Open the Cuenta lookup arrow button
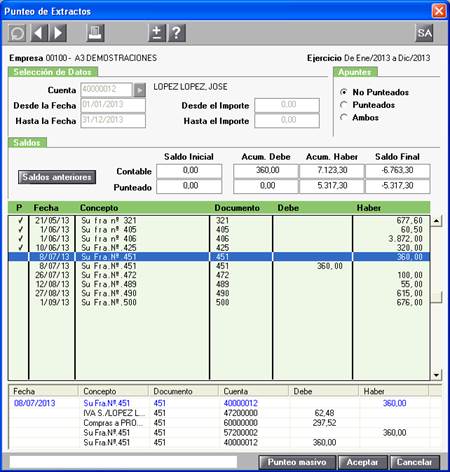The height and width of the screenshot is (472, 450). [x=139, y=90]
